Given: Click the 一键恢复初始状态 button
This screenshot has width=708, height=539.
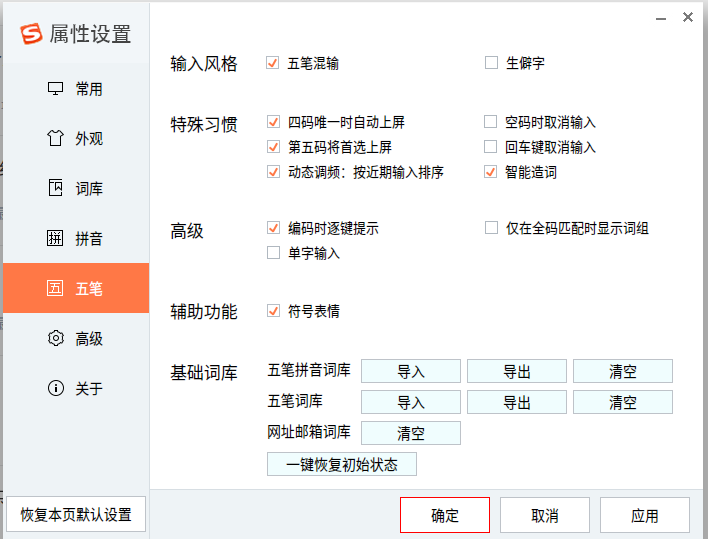Looking at the screenshot, I should pos(342,464).
